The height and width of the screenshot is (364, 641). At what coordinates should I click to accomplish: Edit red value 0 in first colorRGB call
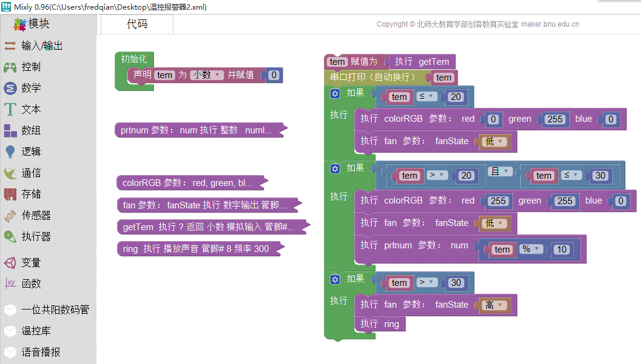click(x=493, y=119)
